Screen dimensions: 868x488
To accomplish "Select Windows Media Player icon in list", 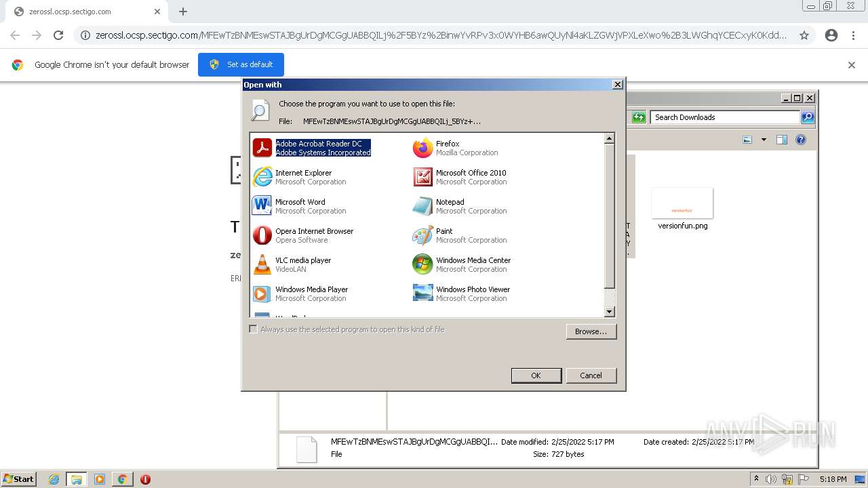I will tap(262, 293).
